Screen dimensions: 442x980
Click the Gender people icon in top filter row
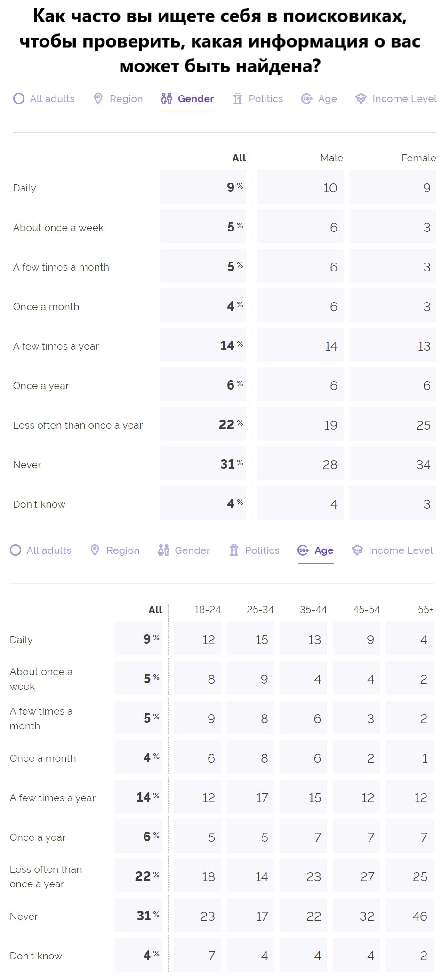tap(167, 99)
